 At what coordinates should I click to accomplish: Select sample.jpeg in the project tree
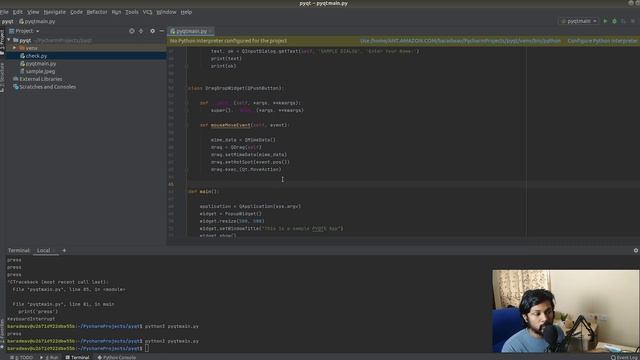click(x=40, y=71)
